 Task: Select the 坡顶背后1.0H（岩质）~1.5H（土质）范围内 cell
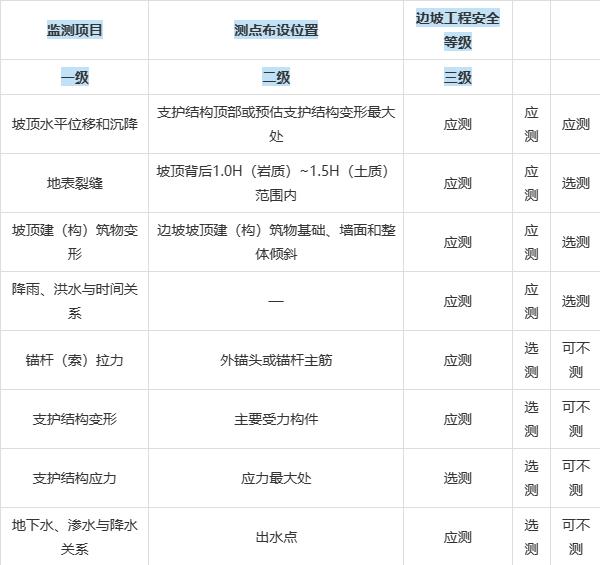276,183
